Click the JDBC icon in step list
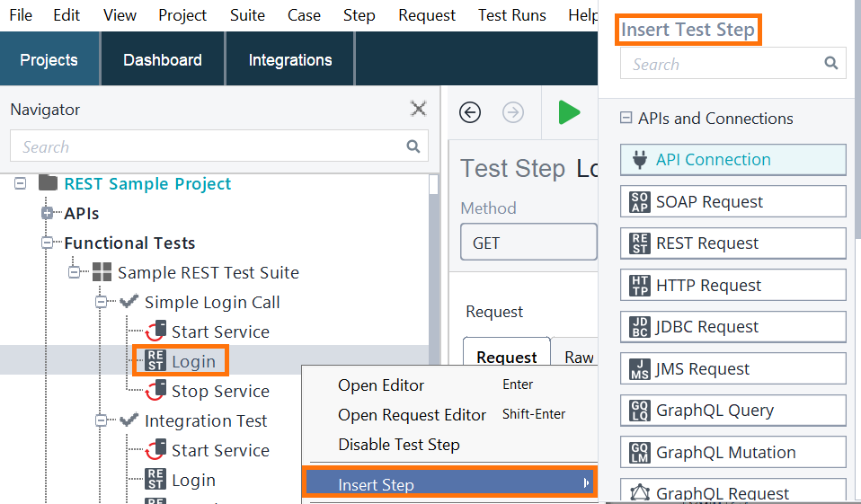The height and width of the screenshot is (504, 861). pyautogui.click(x=640, y=327)
